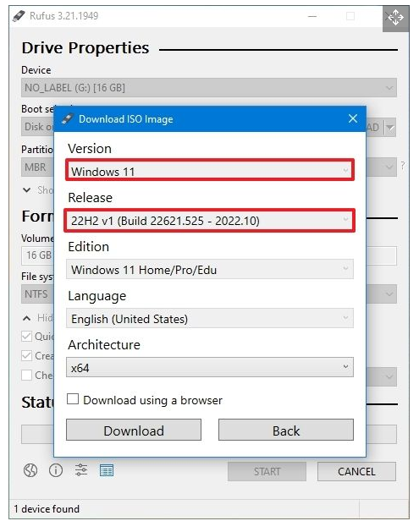Toggle Create extended label checkbox in Rufus
Screen dimensions: 419x532
pos(26,355)
